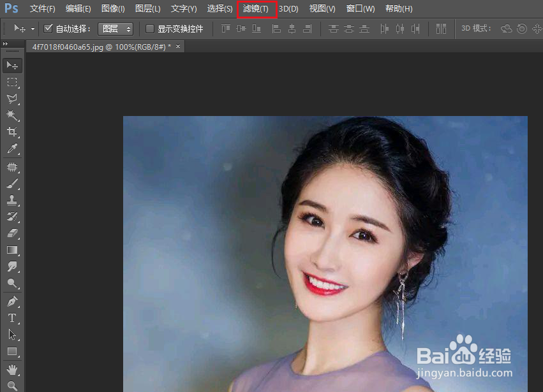543x392 pixels.
Task: Select the Magic Wand tool
Action: pos(13,115)
